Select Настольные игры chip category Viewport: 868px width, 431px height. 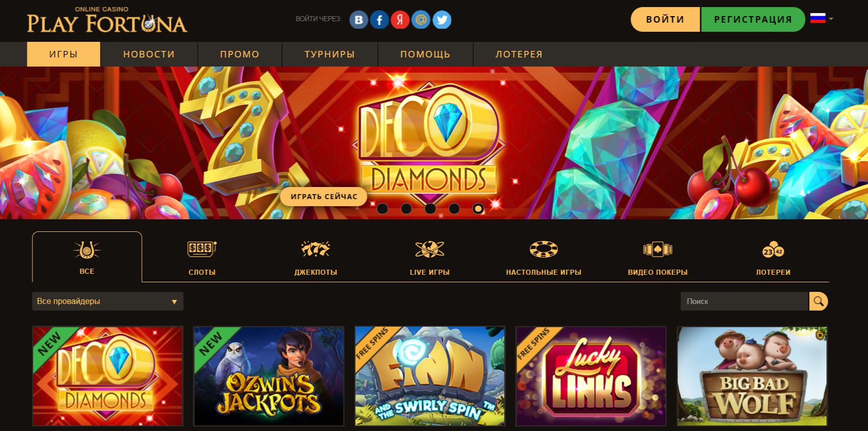[x=544, y=258]
